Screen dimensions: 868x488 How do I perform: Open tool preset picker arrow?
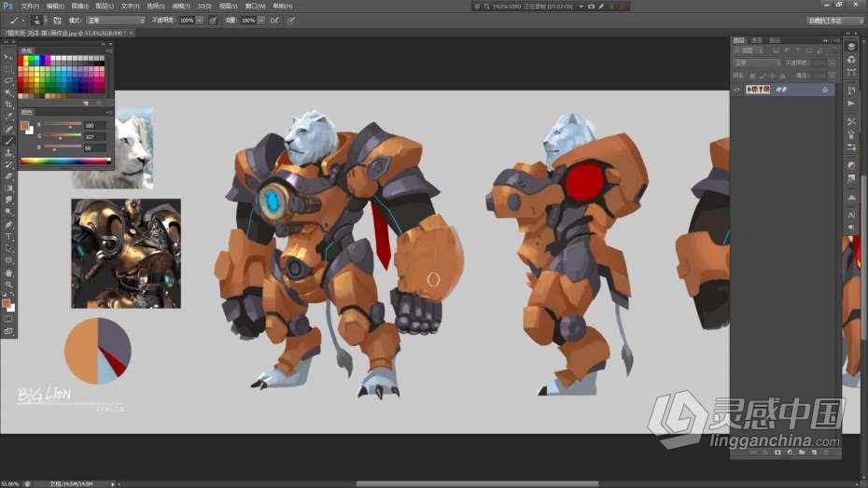(x=23, y=20)
